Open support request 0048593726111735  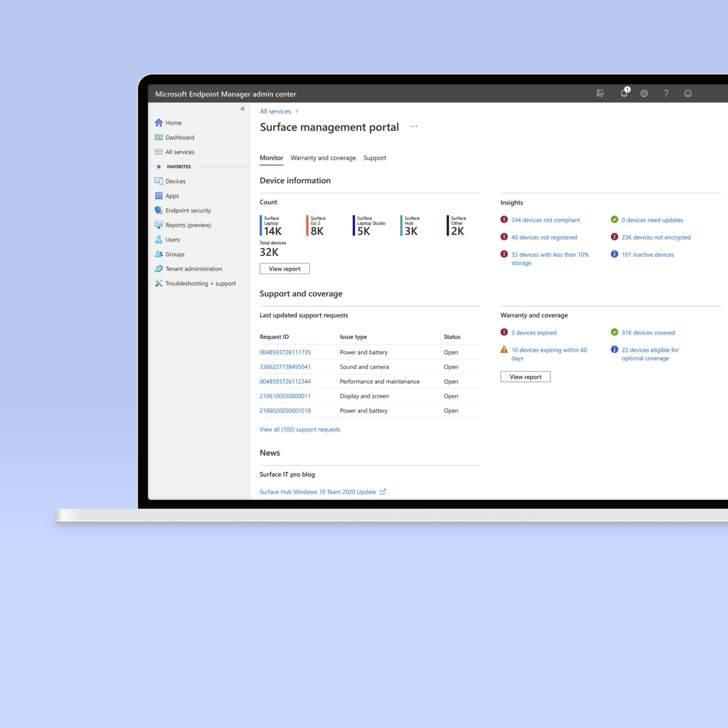click(x=285, y=352)
